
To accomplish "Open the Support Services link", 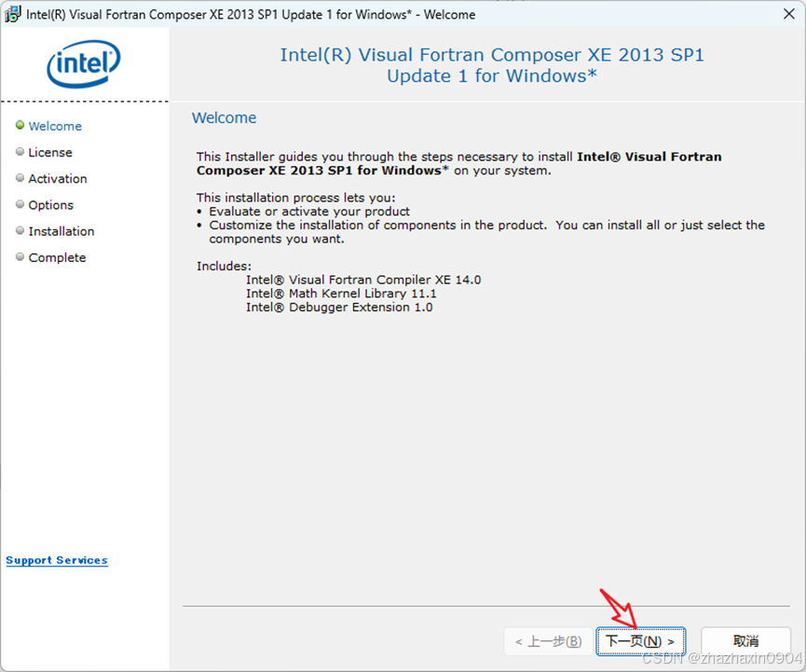I will pos(57,560).
